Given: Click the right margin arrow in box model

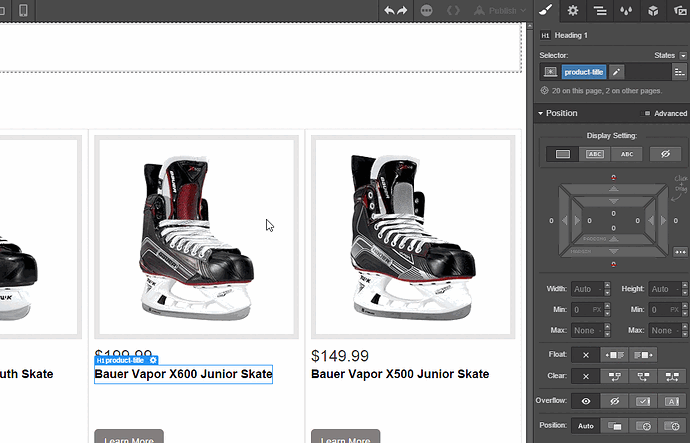Looking at the screenshot, I should [663, 220].
